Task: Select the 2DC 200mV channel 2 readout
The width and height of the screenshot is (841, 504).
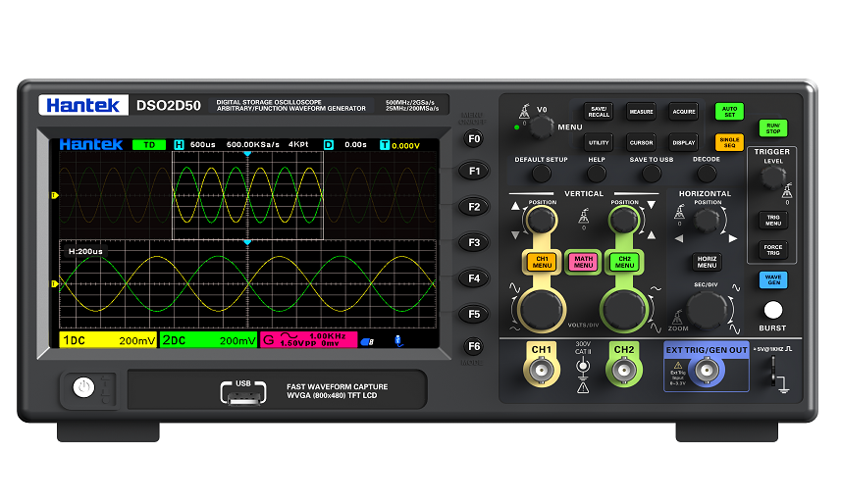Action: pos(209,340)
